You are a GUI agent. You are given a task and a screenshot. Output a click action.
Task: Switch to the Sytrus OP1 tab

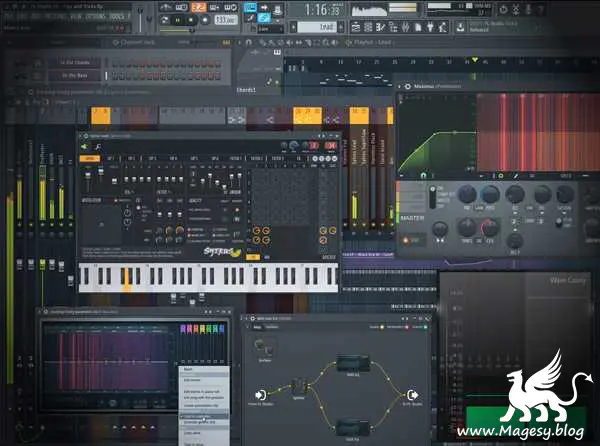coord(111,158)
